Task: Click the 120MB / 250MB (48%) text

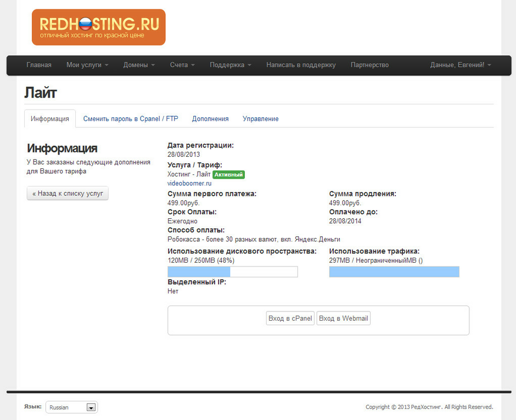Action: 201,260
